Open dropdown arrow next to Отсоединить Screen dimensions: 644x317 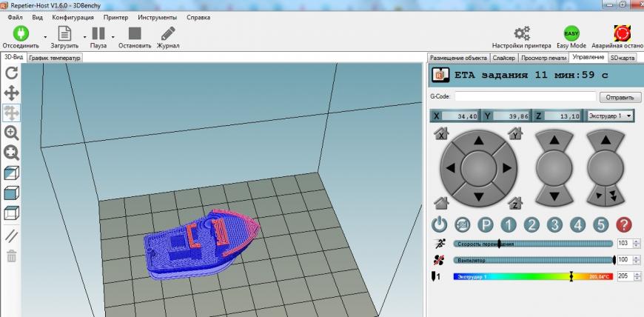(x=45, y=36)
